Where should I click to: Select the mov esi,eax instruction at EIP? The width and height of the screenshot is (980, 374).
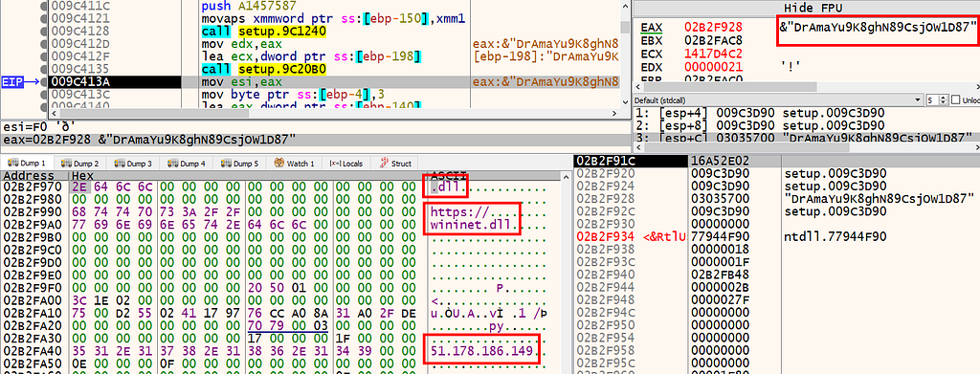click(x=241, y=82)
